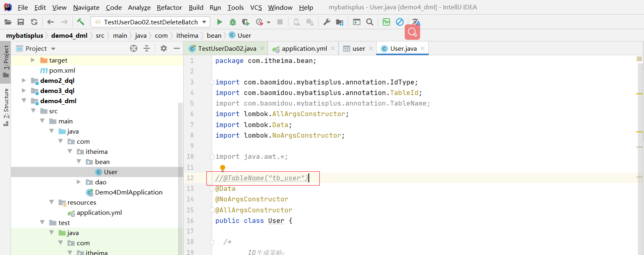Collapse the demo4_dml module
The image size is (644, 255).
(x=24, y=101)
